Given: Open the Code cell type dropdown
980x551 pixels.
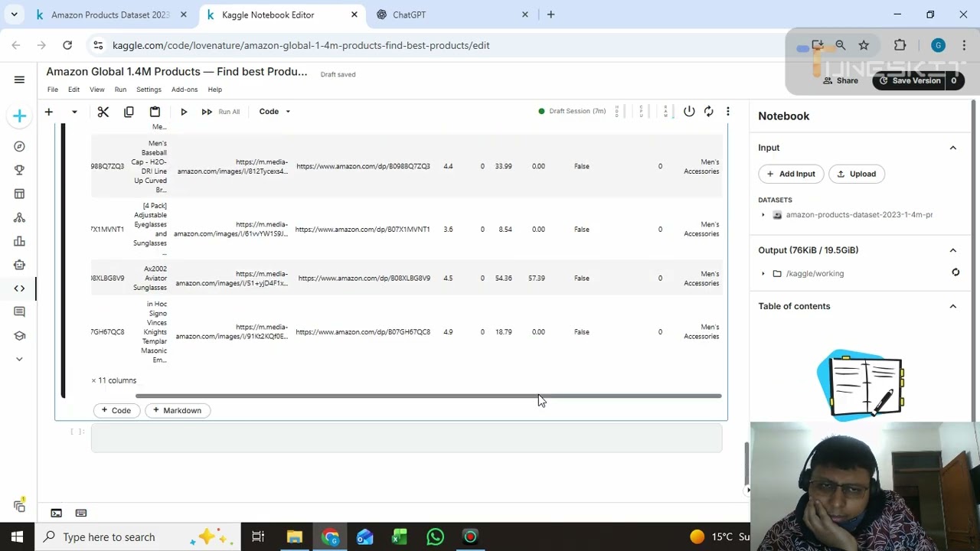Looking at the screenshot, I should (x=275, y=112).
